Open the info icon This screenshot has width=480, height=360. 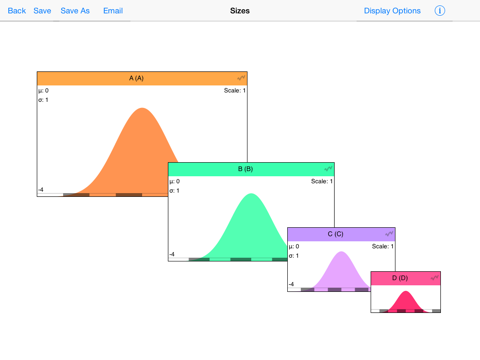[x=440, y=11]
